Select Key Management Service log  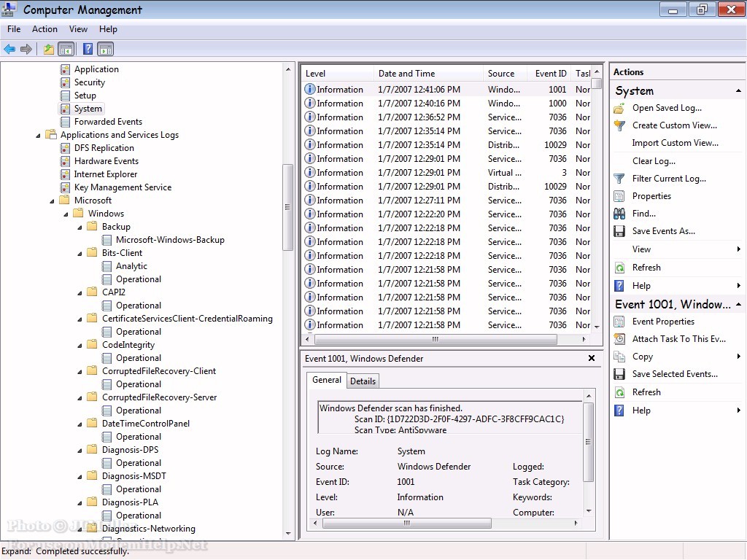pos(123,187)
